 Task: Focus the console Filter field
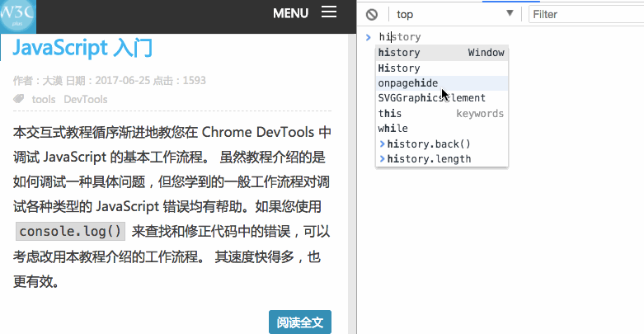(586, 14)
